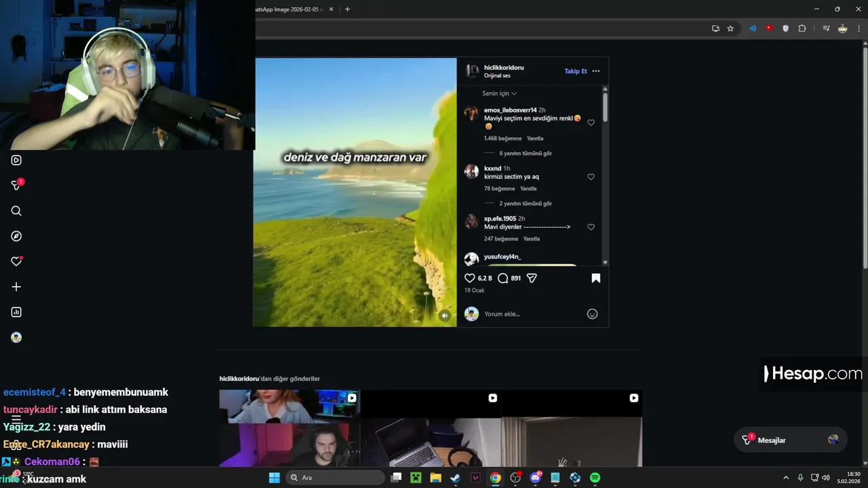Open the emoji picker in comment box
The width and height of the screenshot is (868, 488).
(x=592, y=314)
